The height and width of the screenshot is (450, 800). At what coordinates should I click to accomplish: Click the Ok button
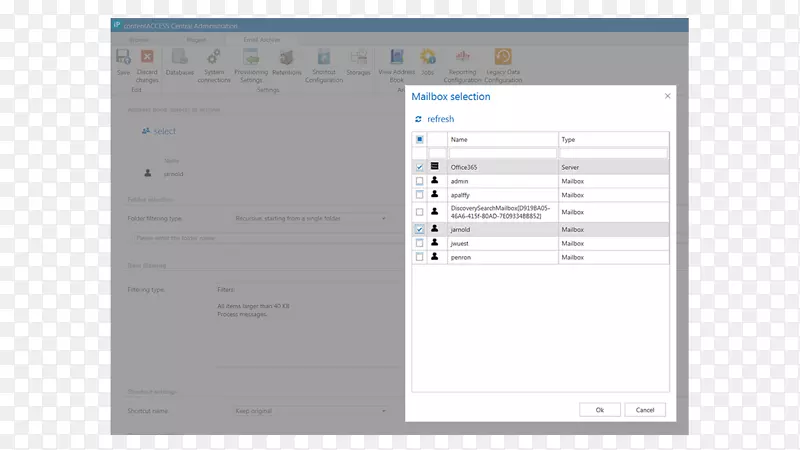pos(599,410)
